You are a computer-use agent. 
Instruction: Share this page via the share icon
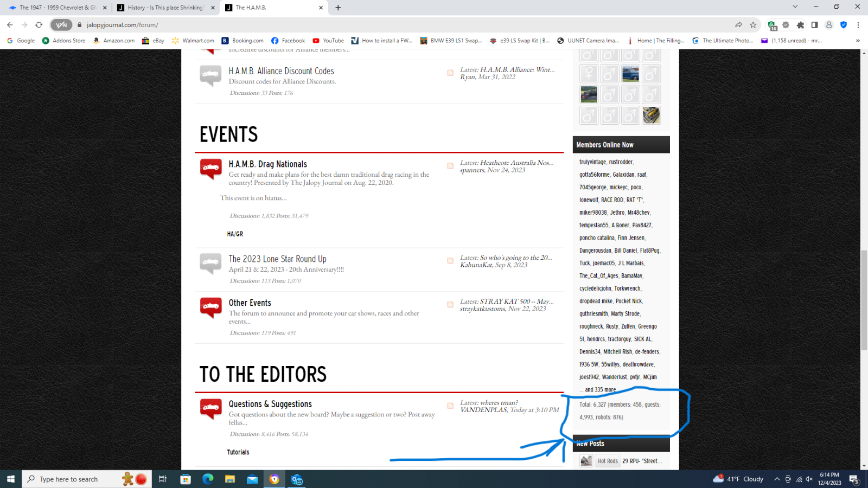pos(738,25)
